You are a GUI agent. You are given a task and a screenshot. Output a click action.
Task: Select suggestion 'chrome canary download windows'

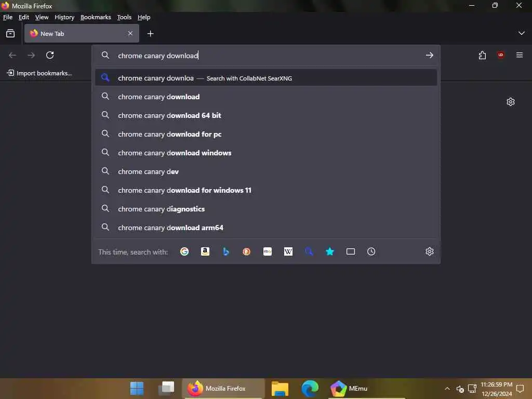tap(266, 153)
